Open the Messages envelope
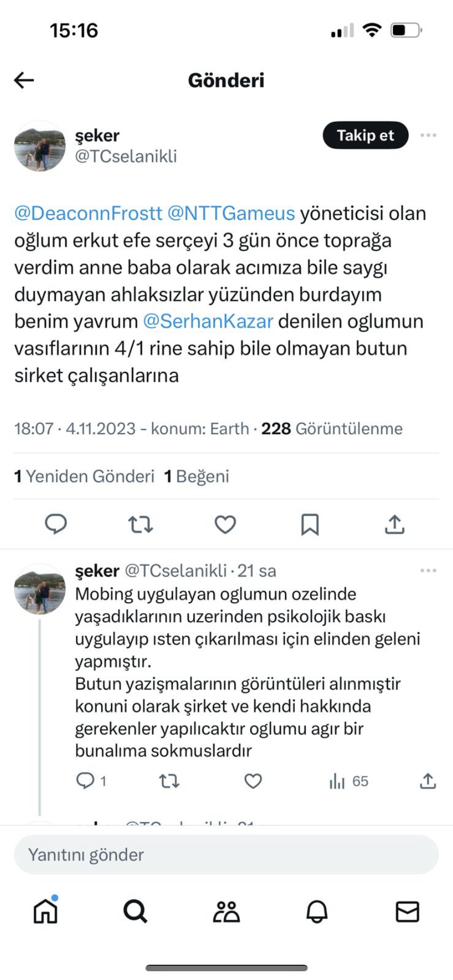Image resolution: width=453 pixels, height=980 pixels. tap(407, 912)
